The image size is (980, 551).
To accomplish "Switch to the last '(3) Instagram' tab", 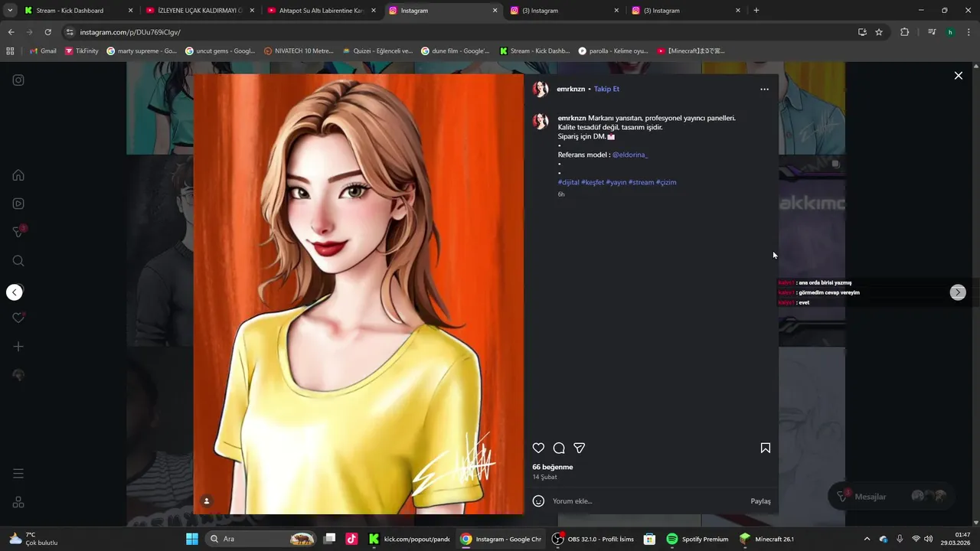I will [686, 11].
